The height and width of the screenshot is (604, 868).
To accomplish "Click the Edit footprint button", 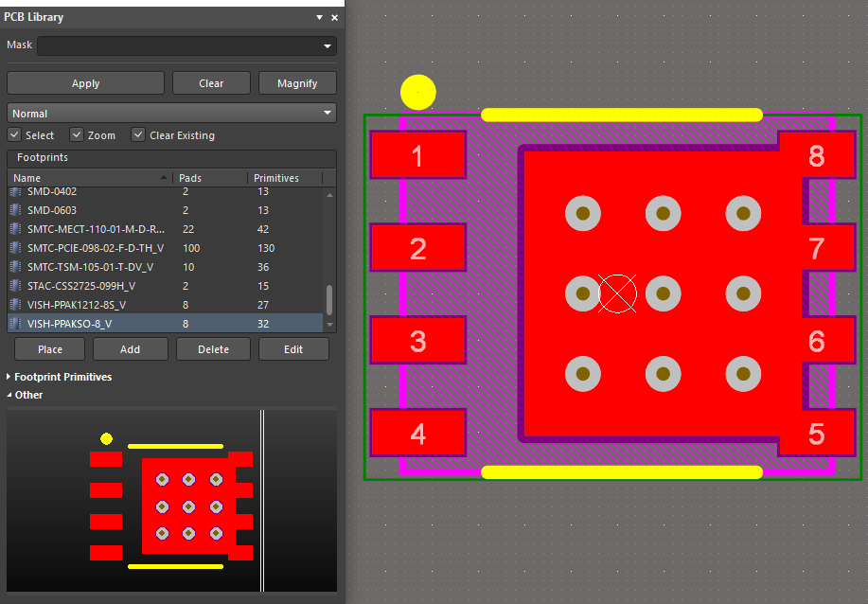I will [x=293, y=349].
